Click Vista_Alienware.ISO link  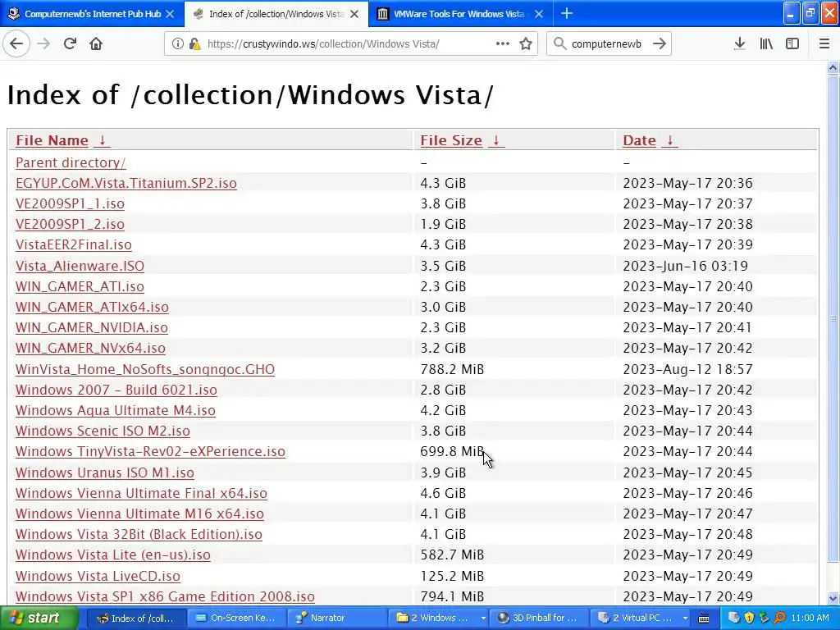80,266
